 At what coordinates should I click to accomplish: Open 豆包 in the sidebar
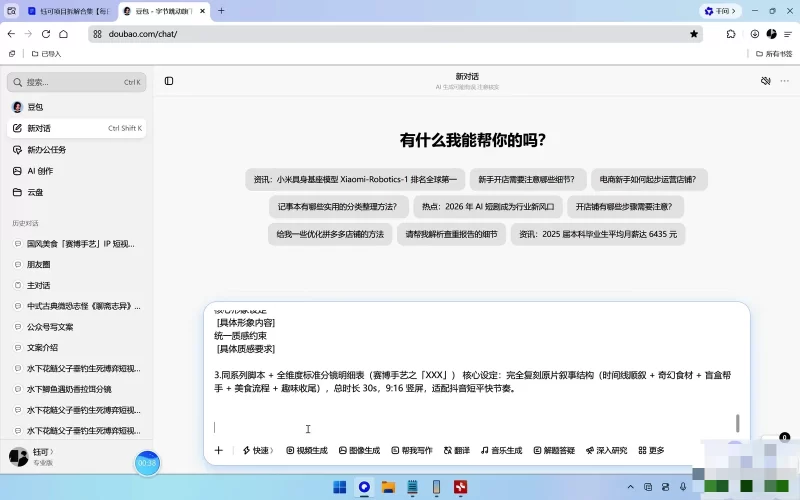tap(77, 107)
